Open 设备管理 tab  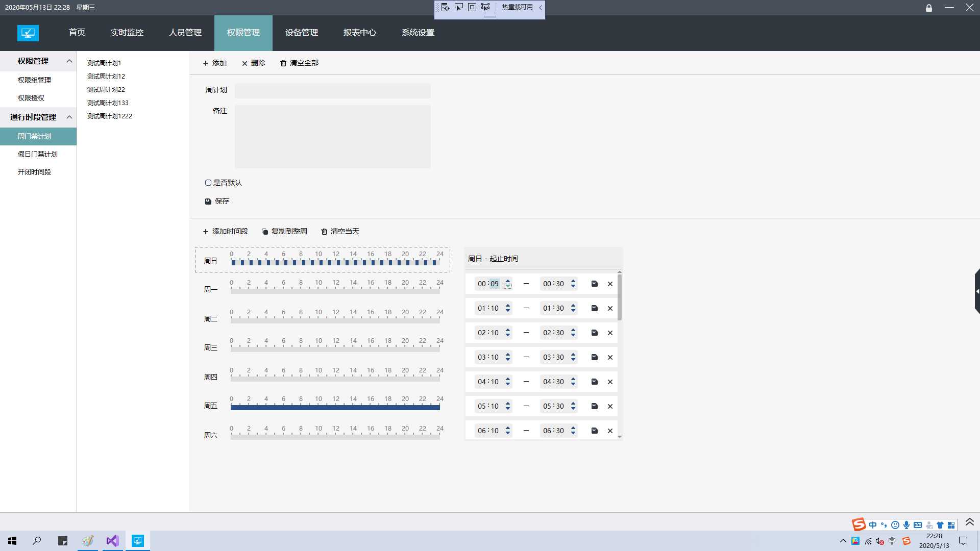[x=302, y=33]
